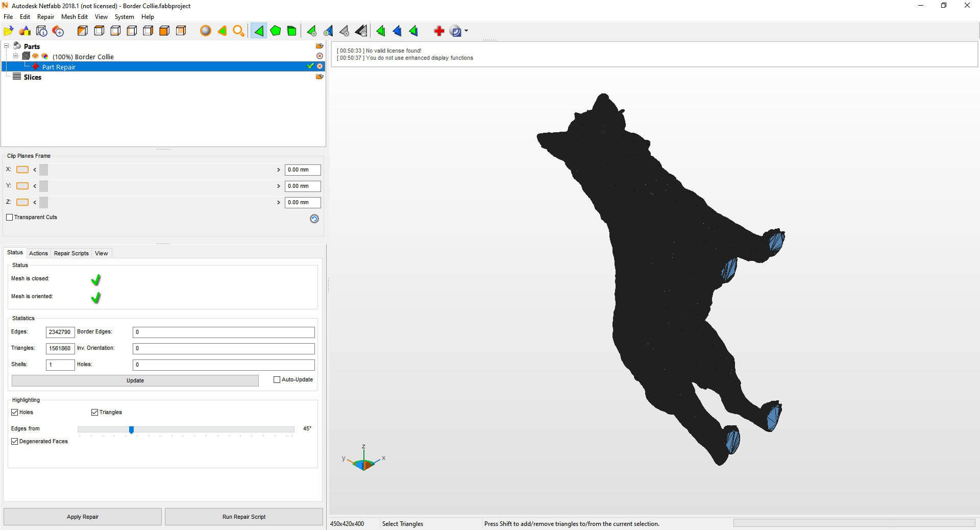Open the dropdown arrow next to the toolbar's last icon
The height and width of the screenshot is (530, 980).
click(467, 31)
